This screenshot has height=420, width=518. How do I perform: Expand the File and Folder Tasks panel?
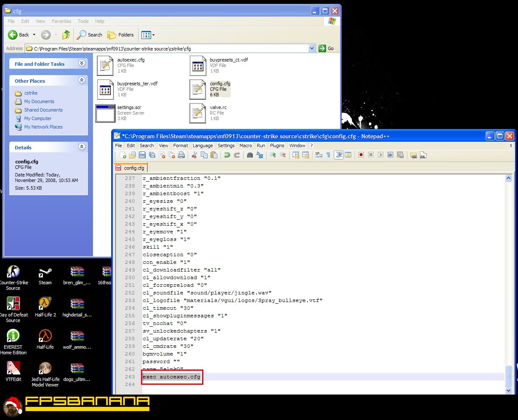tap(82, 64)
